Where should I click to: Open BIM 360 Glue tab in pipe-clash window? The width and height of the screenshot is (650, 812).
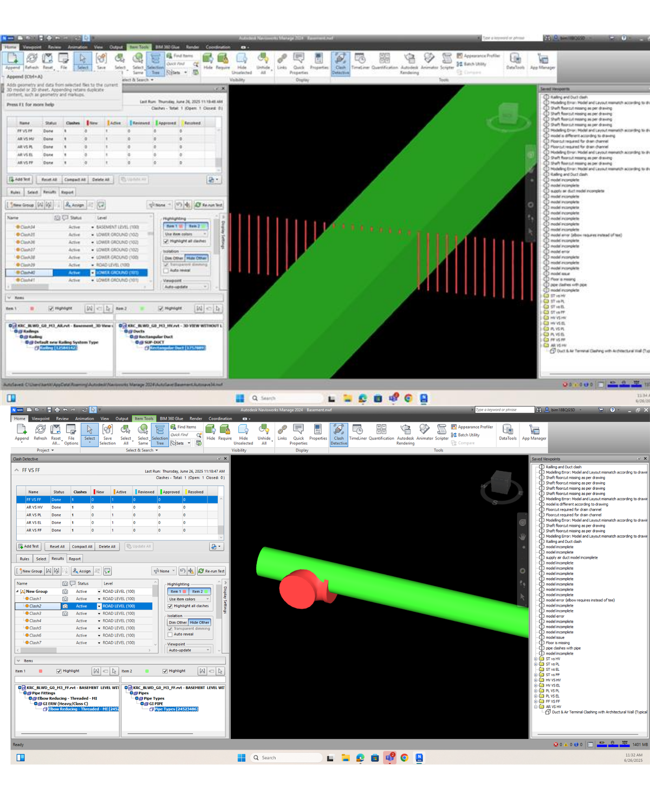[171, 418]
